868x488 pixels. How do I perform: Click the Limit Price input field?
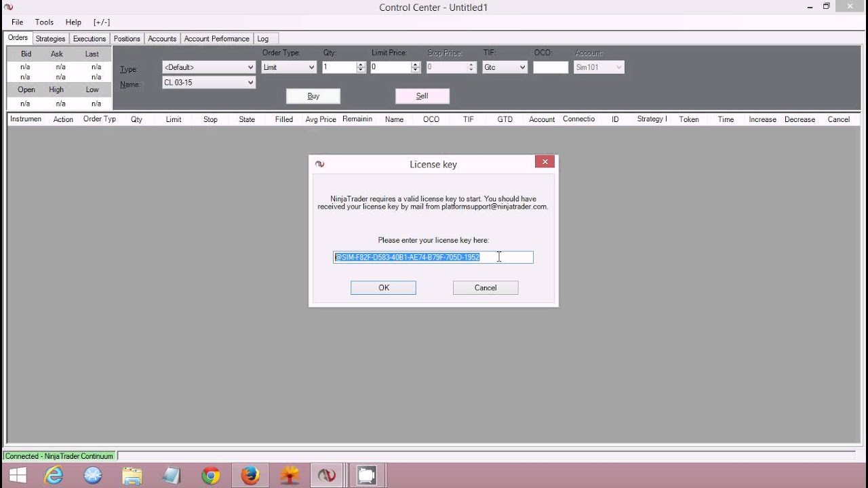pyautogui.click(x=391, y=67)
